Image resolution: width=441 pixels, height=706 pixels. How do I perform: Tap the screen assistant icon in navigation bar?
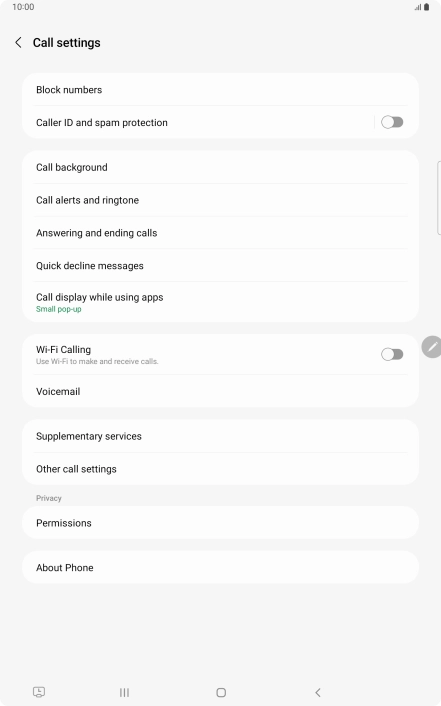[39, 692]
